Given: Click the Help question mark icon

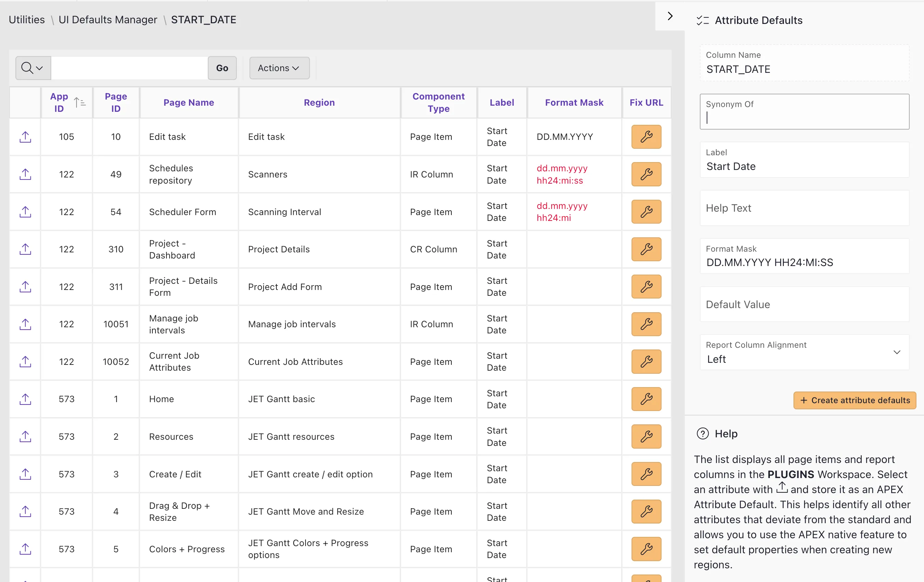Looking at the screenshot, I should (x=703, y=434).
